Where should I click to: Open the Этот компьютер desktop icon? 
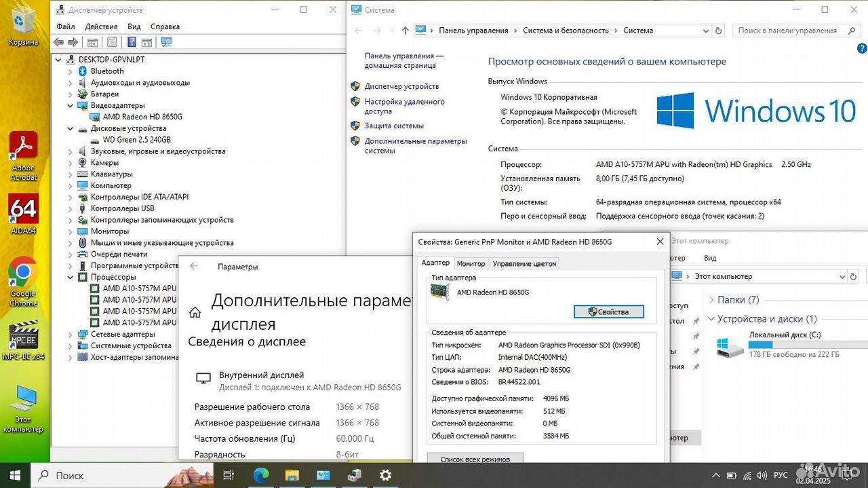(x=23, y=409)
